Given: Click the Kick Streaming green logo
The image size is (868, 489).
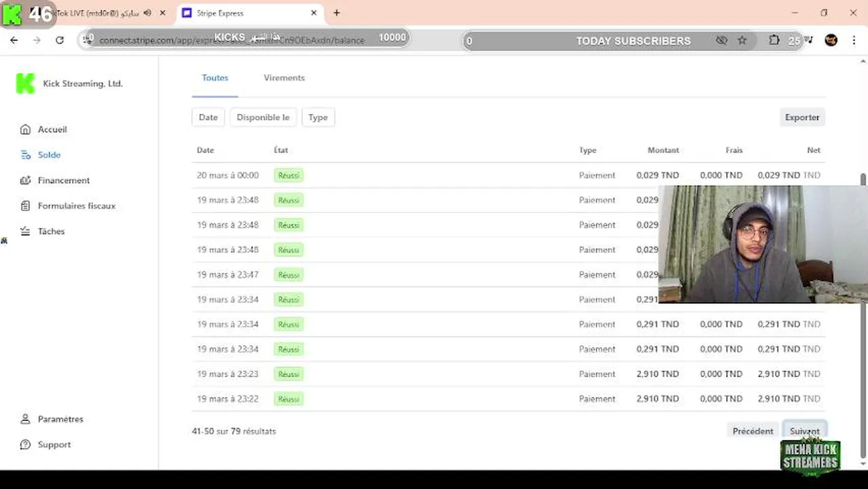Looking at the screenshot, I should click(25, 84).
